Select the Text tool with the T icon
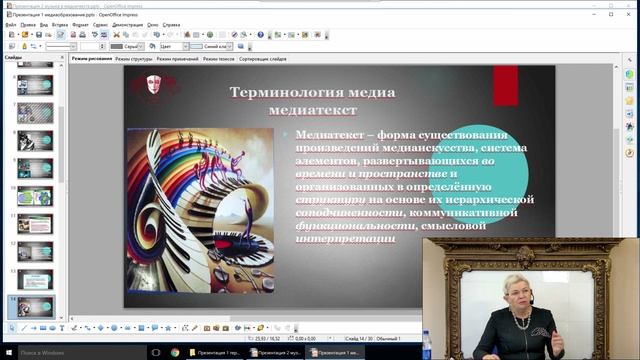The width and height of the screenshot is (640, 360). [x=62, y=328]
